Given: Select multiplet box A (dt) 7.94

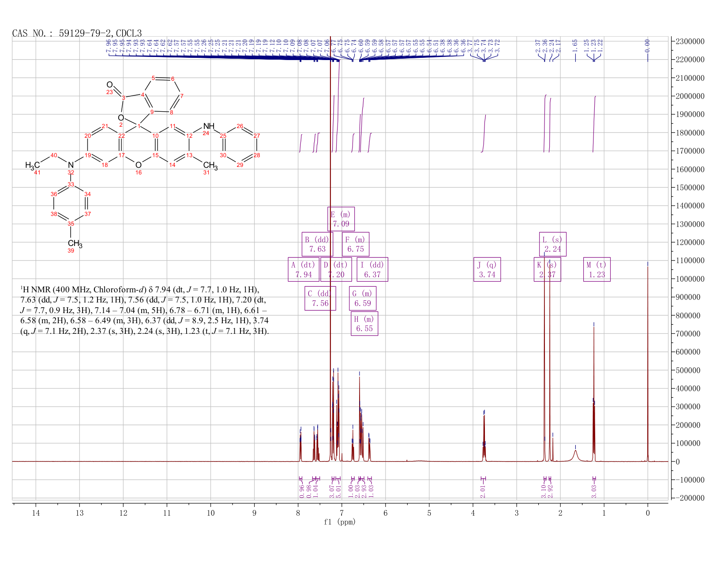Looking at the screenshot, I should coord(304,269).
